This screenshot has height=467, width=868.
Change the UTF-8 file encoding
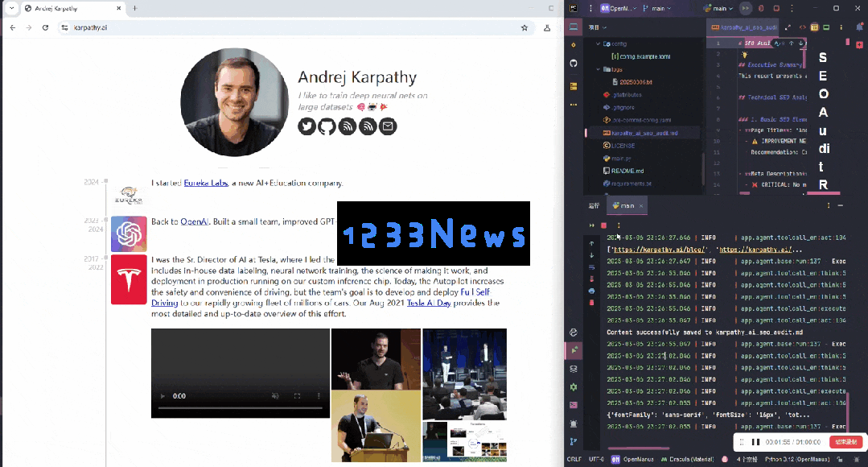pyautogui.click(x=596, y=459)
